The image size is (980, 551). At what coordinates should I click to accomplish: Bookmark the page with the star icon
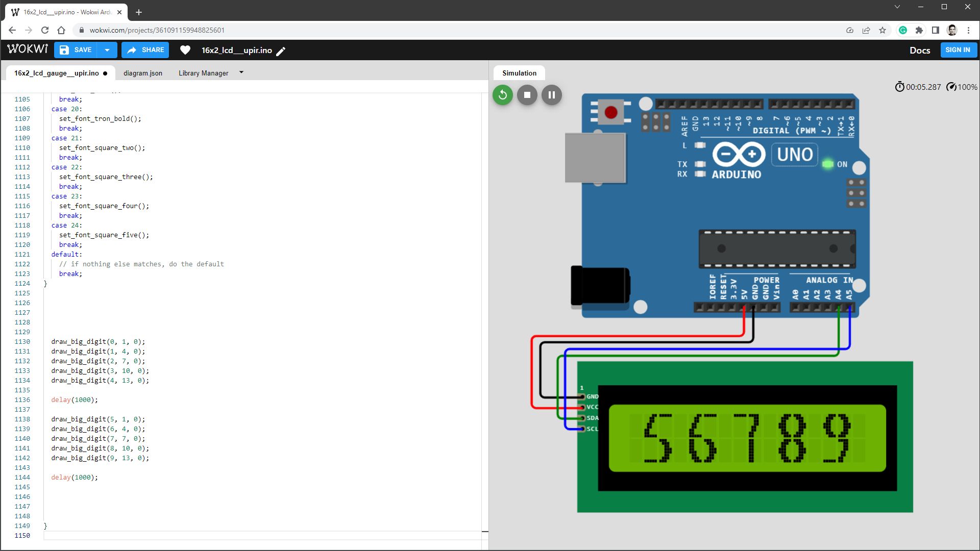pyautogui.click(x=883, y=30)
